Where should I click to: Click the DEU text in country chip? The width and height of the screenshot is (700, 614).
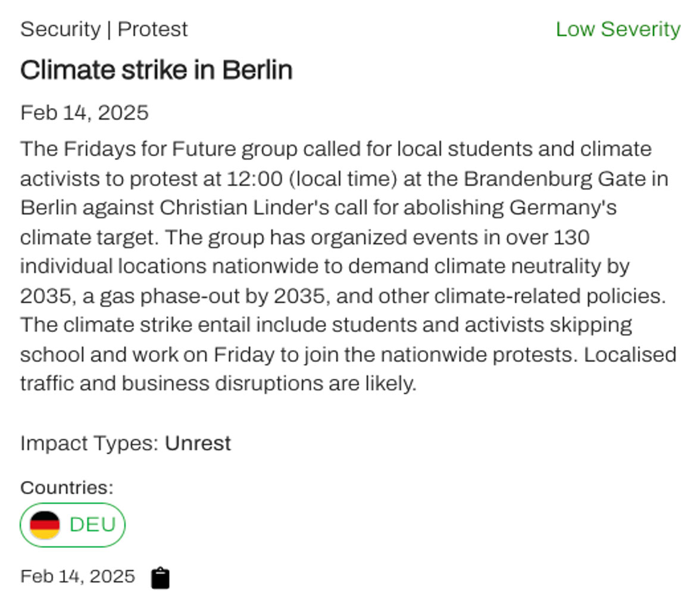coord(93,525)
